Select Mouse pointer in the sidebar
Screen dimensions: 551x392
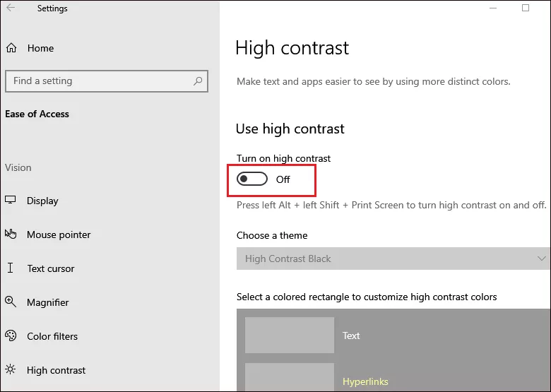point(59,234)
